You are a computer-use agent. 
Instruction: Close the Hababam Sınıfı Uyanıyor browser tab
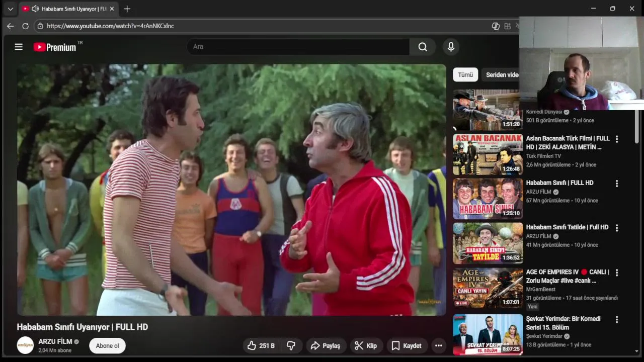point(112,9)
